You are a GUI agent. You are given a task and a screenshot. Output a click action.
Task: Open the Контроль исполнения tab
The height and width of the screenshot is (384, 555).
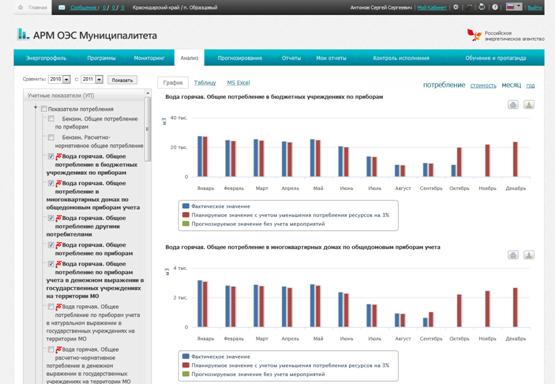click(x=401, y=58)
